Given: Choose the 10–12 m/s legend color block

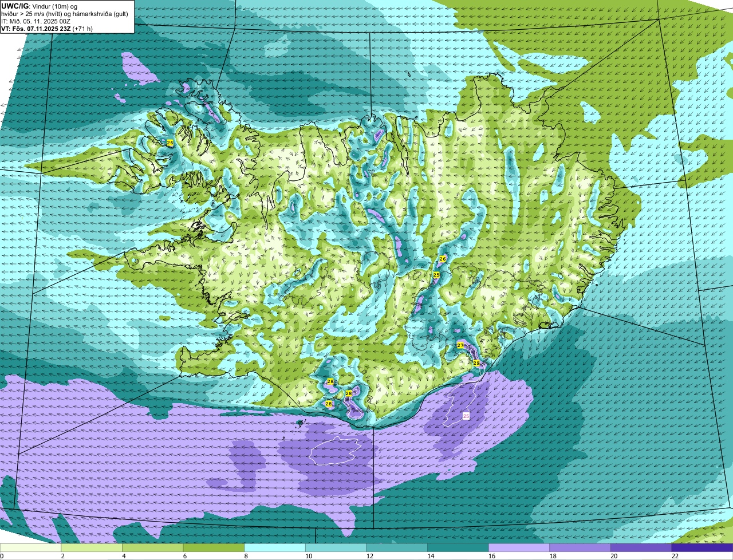Looking at the screenshot, I should 336,547.
